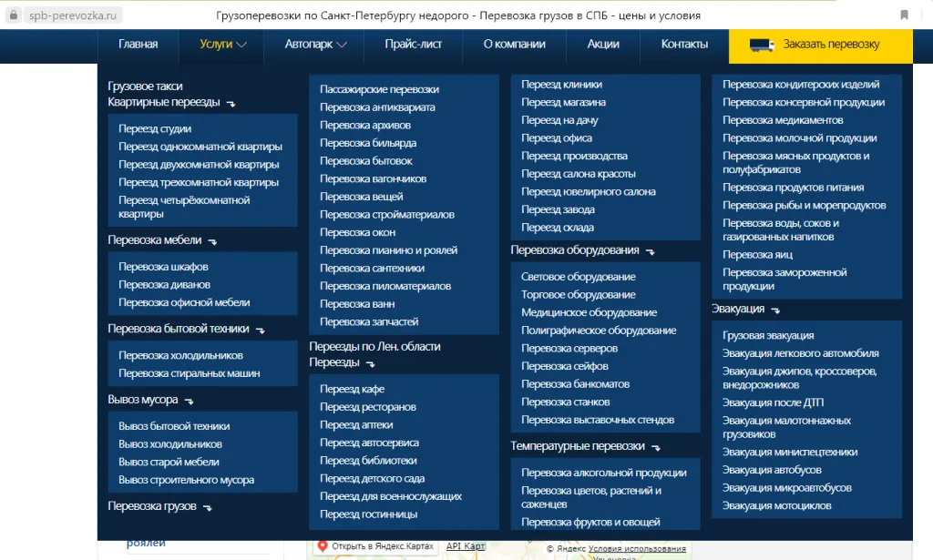Select Переезд студии
Screen dimensions: 933x560
click(155, 128)
